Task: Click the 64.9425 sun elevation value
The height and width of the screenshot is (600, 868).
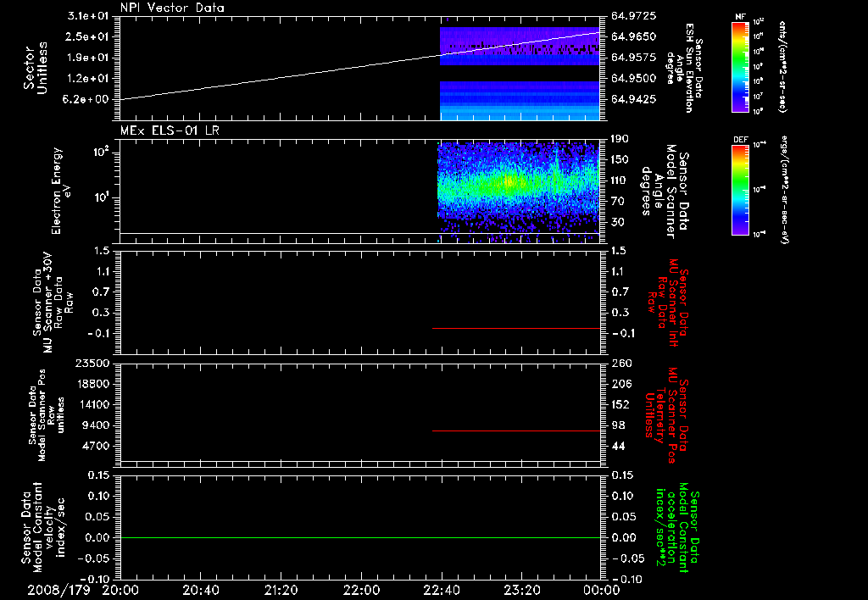Action: (634, 100)
